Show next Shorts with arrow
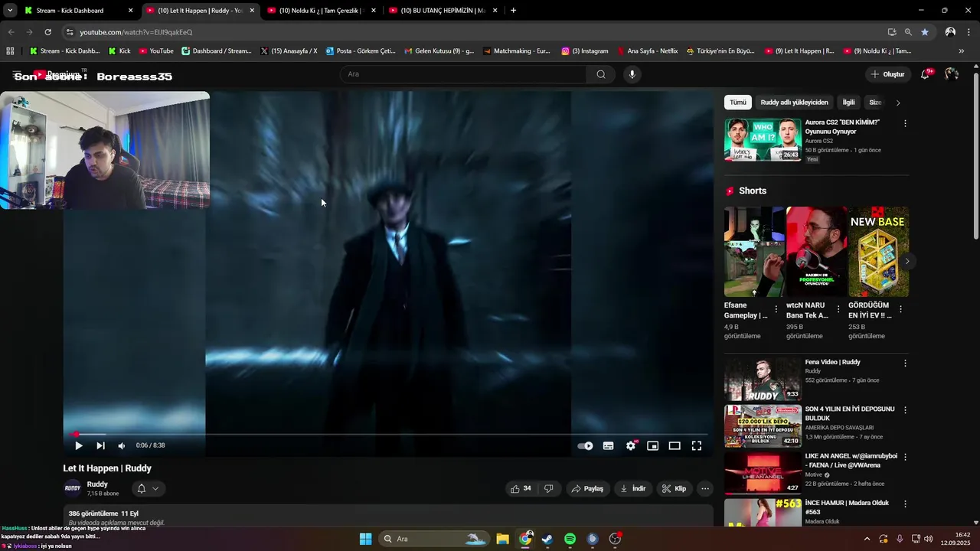 (x=906, y=261)
